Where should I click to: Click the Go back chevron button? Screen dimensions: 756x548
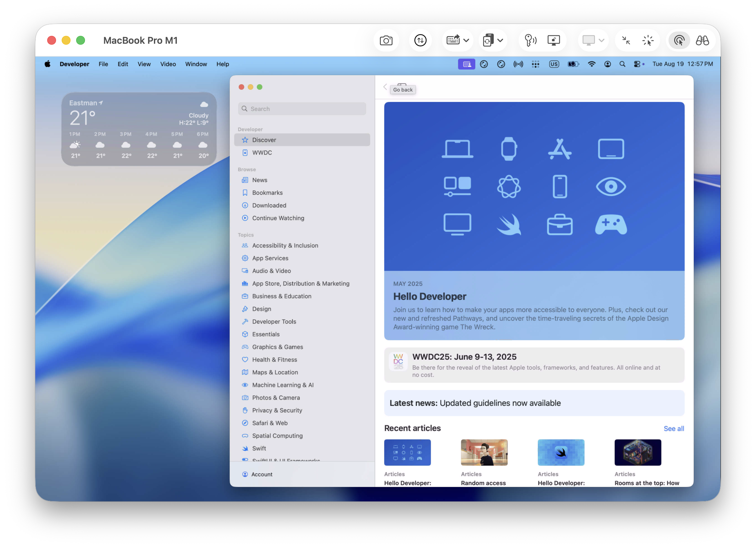(385, 87)
